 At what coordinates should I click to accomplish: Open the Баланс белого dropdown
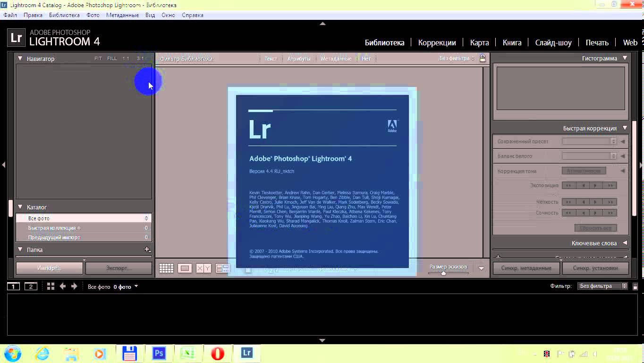pyautogui.click(x=589, y=156)
